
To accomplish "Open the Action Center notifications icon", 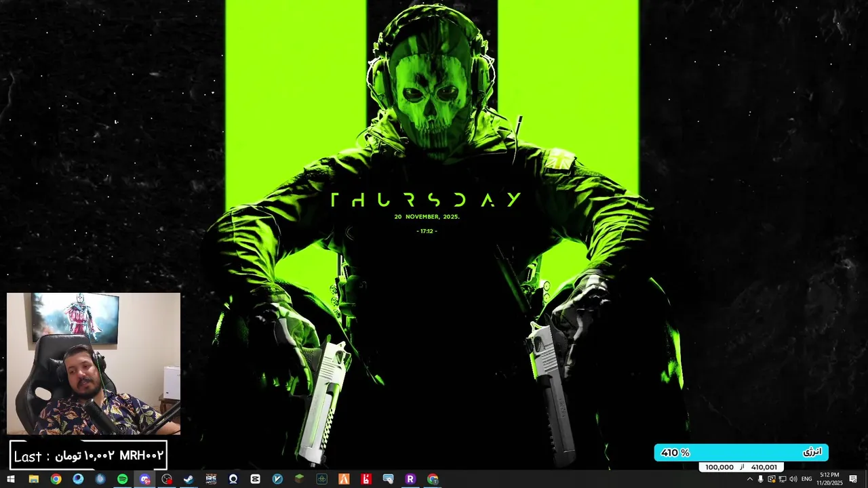I will click(853, 479).
